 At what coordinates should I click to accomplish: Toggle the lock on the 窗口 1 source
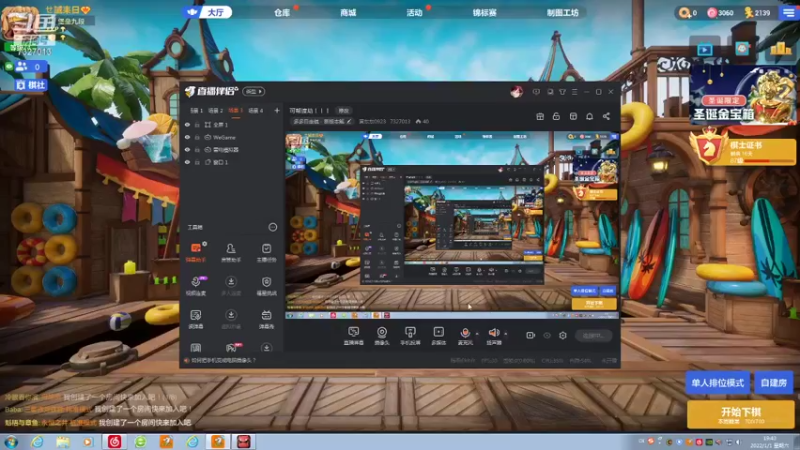coord(197,162)
